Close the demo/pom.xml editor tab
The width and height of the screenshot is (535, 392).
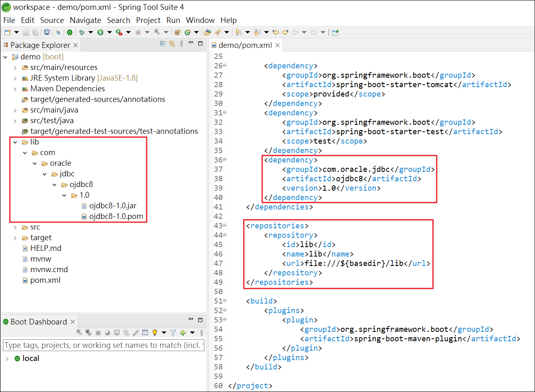277,45
